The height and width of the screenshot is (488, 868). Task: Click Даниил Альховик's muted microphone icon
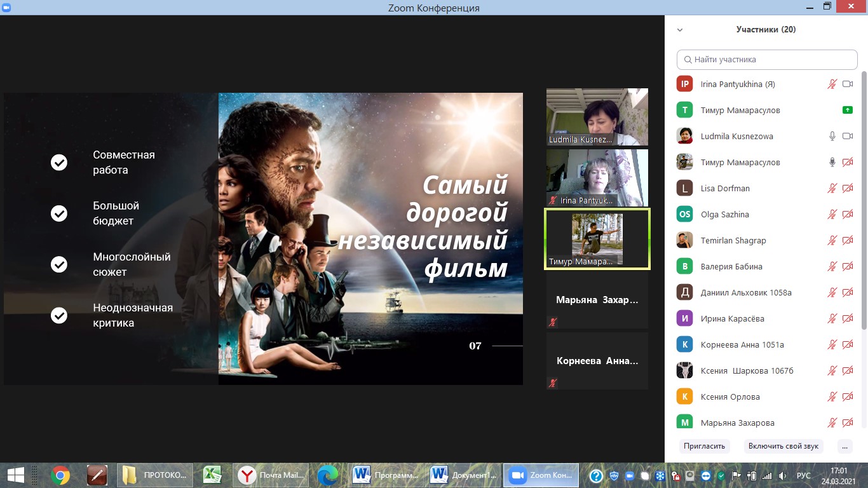(x=832, y=292)
